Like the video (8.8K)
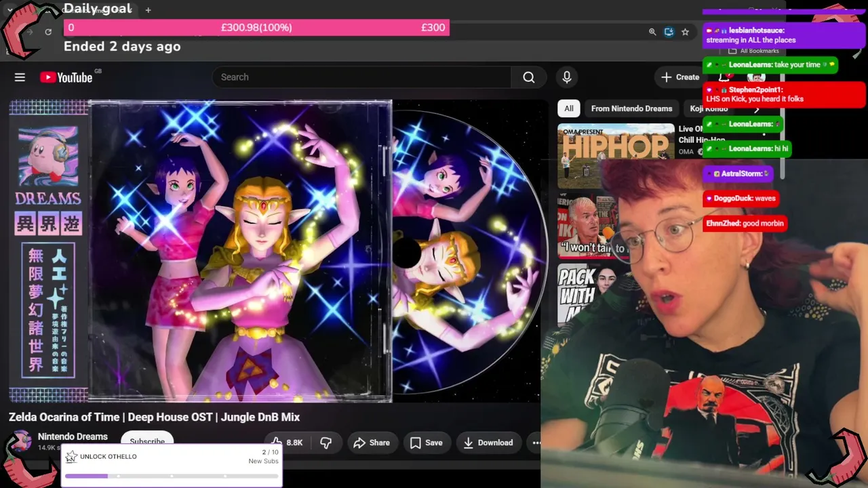868x488 pixels. pyautogui.click(x=285, y=443)
